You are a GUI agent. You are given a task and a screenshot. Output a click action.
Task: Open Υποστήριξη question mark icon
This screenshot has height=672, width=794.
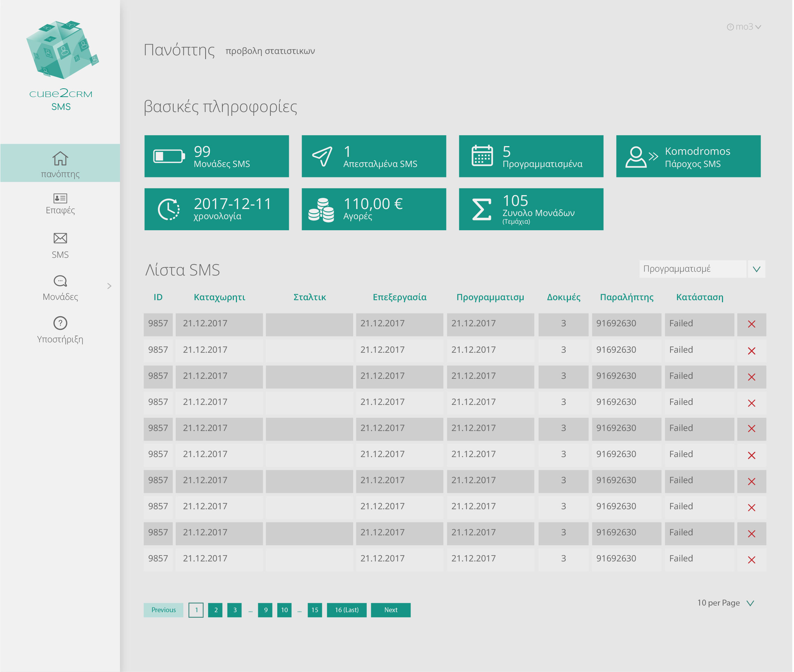coord(60,323)
